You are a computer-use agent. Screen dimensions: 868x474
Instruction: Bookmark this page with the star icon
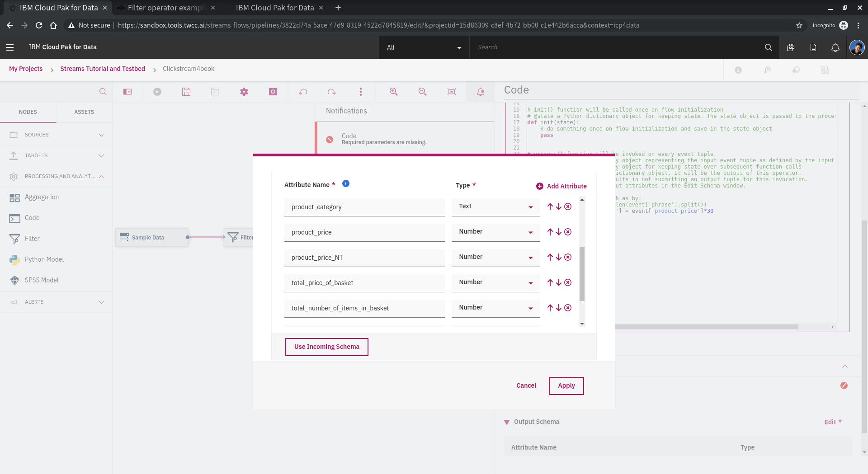[799, 25]
